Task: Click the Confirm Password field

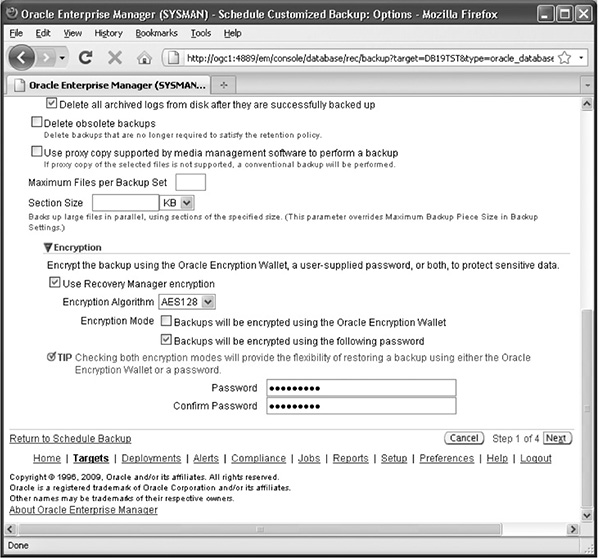Action: pos(361,406)
